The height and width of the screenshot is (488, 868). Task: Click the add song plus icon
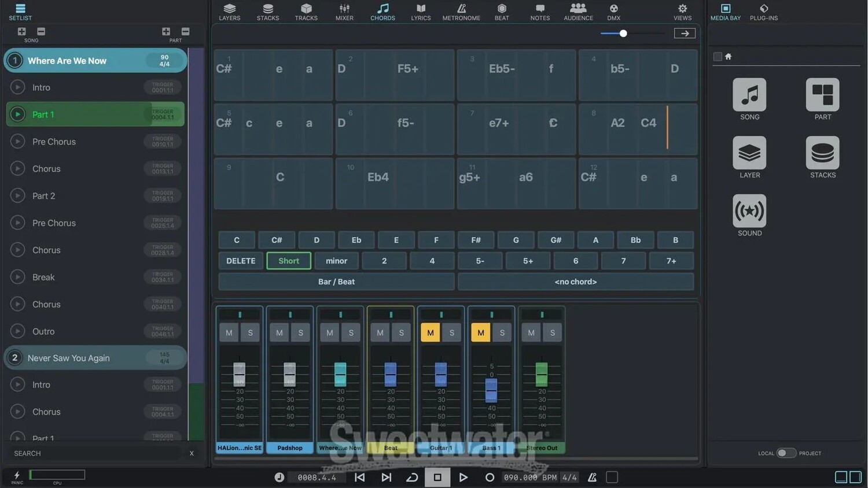tap(22, 32)
